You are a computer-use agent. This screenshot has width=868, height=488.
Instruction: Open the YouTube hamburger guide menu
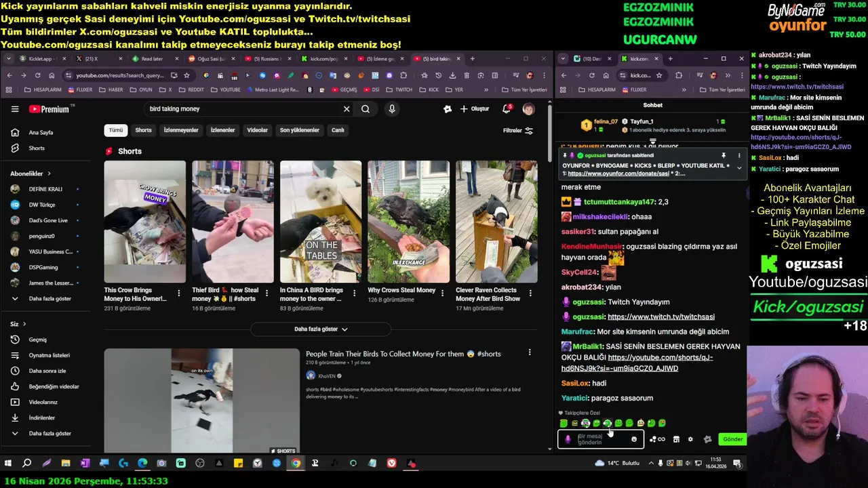15,109
